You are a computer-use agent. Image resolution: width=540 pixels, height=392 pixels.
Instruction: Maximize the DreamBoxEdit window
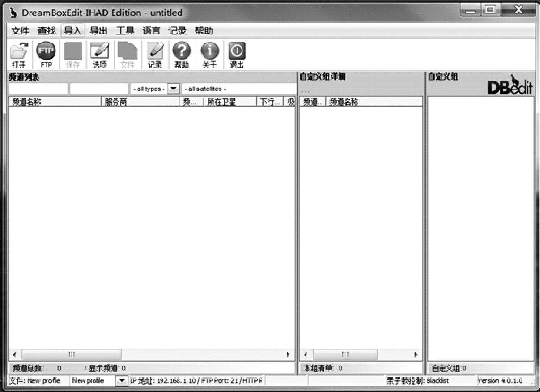pos(491,10)
